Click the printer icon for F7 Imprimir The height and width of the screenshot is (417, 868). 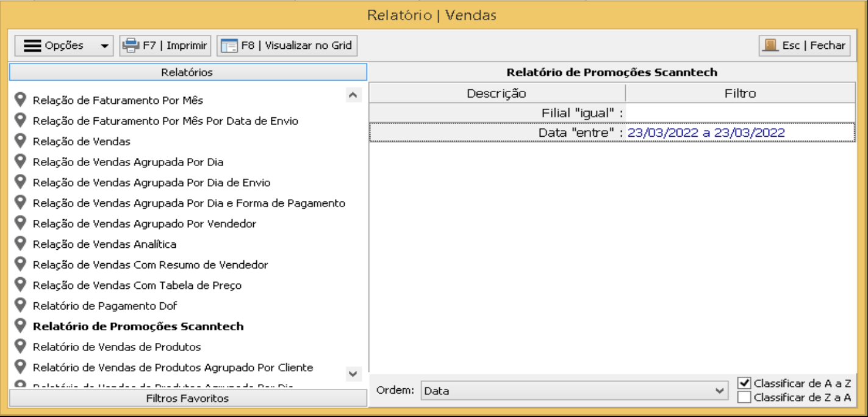pyautogui.click(x=131, y=45)
